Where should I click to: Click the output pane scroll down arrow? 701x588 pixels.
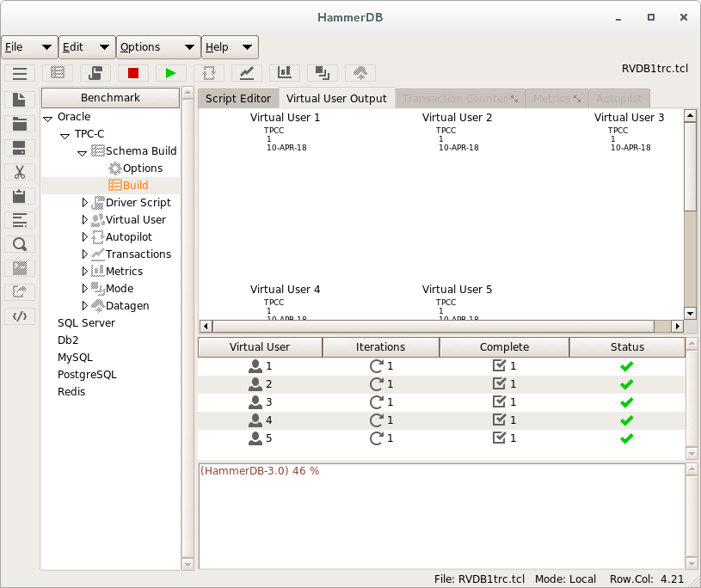click(x=691, y=314)
